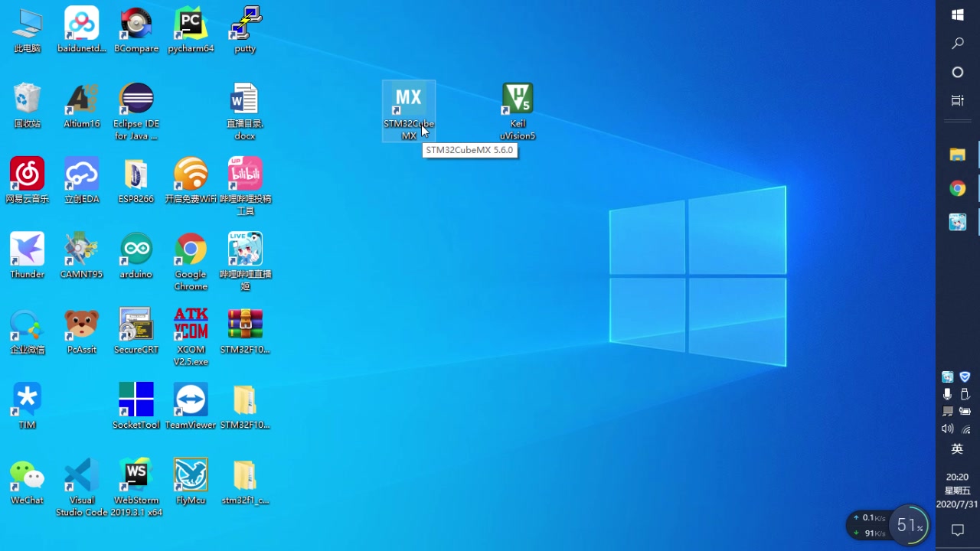Select the 此电脑 (This PC) desktop icon
Screen dimensions: 980x551
point(27,31)
